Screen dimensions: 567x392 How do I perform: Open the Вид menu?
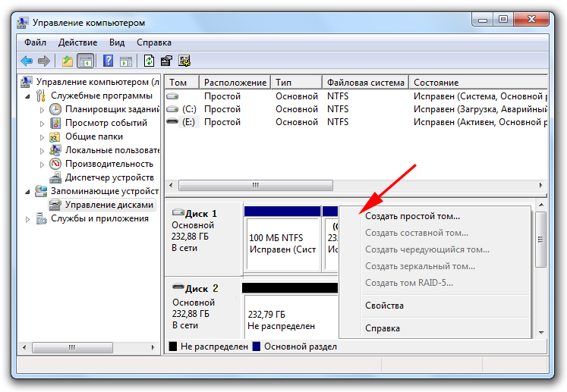pyautogui.click(x=116, y=42)
